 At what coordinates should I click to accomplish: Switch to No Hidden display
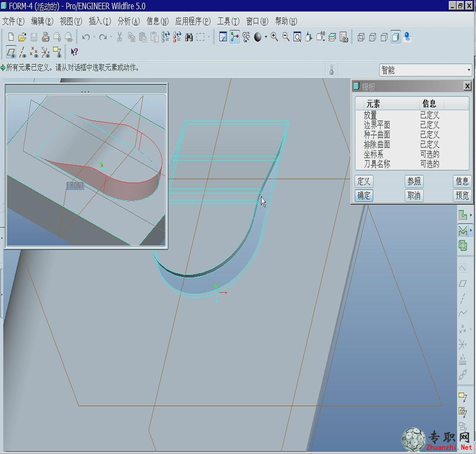tap(384, 37)
